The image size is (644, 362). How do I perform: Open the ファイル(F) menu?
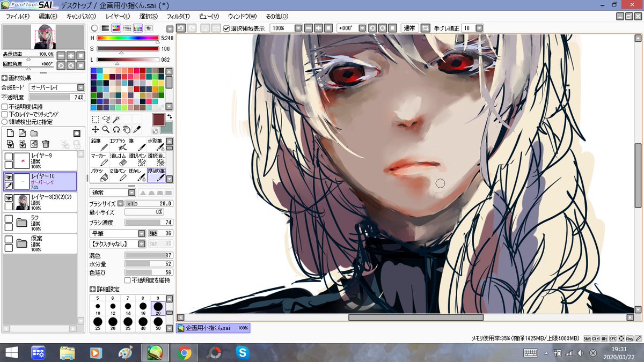tap(18, 17)
